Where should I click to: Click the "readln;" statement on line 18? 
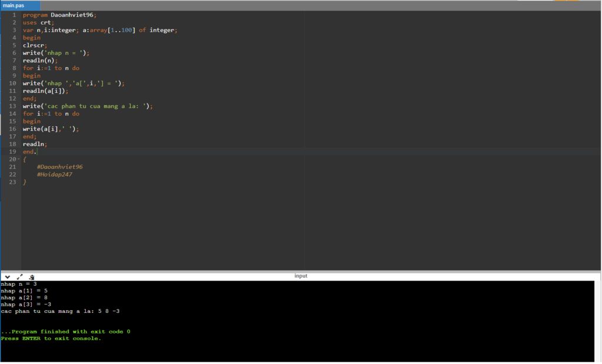tap(35, 144)
